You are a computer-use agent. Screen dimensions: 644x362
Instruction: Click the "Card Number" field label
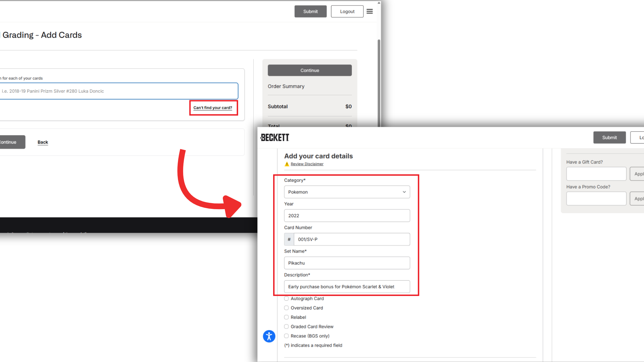pyautogui.click(x=298, y=228)
